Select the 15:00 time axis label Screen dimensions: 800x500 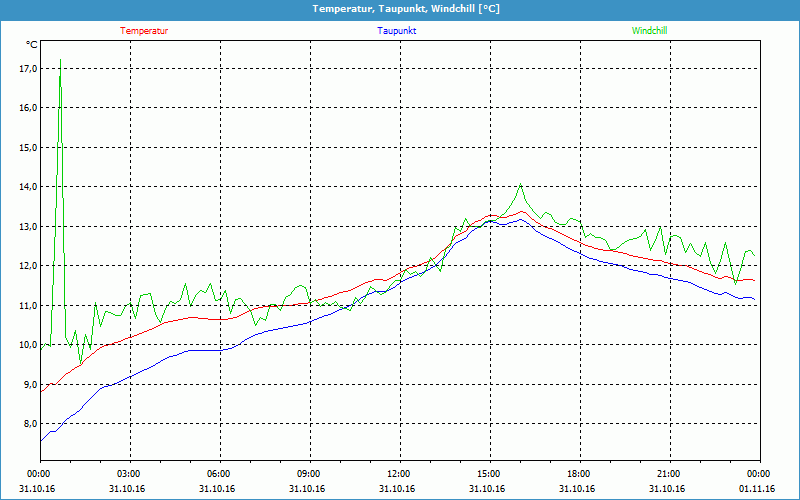point(489,474)
